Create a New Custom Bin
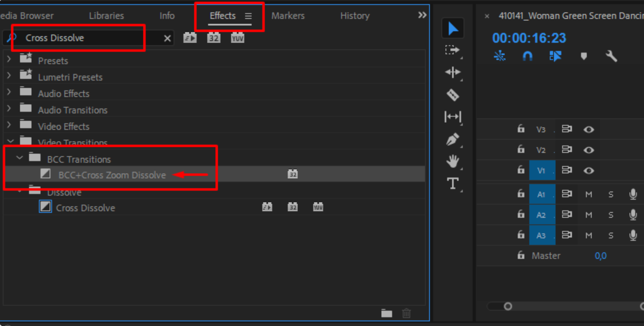 (x=387, y=312)
